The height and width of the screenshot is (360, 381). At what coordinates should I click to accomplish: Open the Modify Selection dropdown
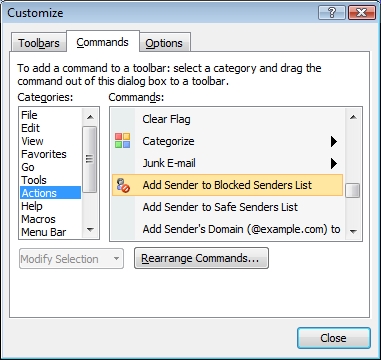[71, 259]
